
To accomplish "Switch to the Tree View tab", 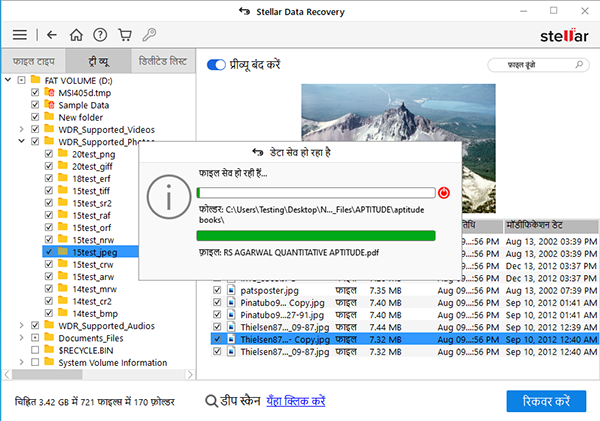I will 99,61.
